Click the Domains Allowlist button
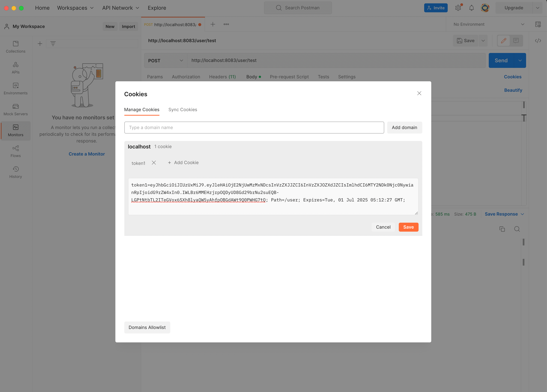This screenshot has width=547, height=392. click(147, 327)
